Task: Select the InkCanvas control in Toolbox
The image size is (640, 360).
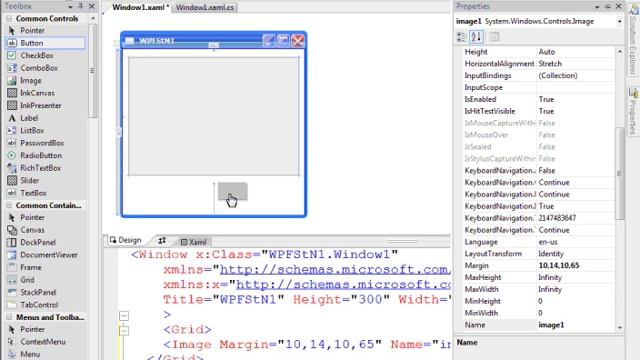Action: [x=37, y=93]
